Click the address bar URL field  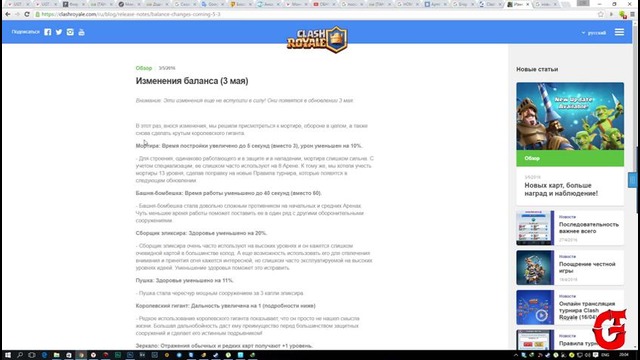tap(314, 14)
